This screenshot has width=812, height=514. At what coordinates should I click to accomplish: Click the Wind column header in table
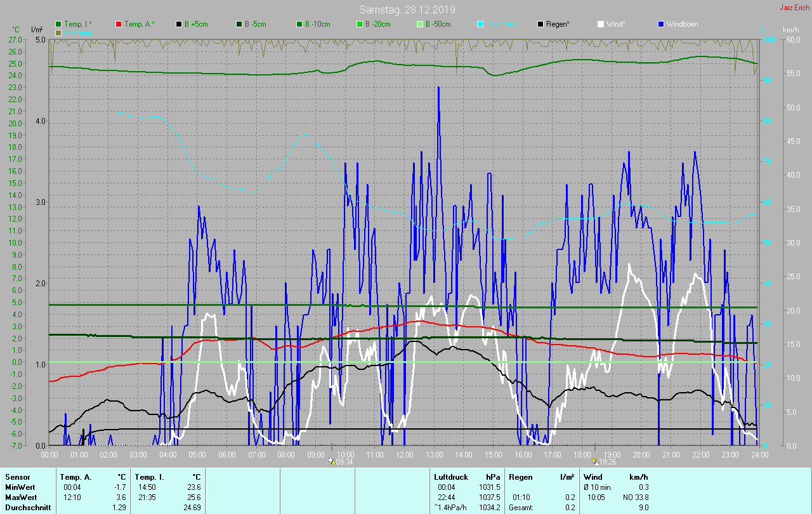[593, 477]
